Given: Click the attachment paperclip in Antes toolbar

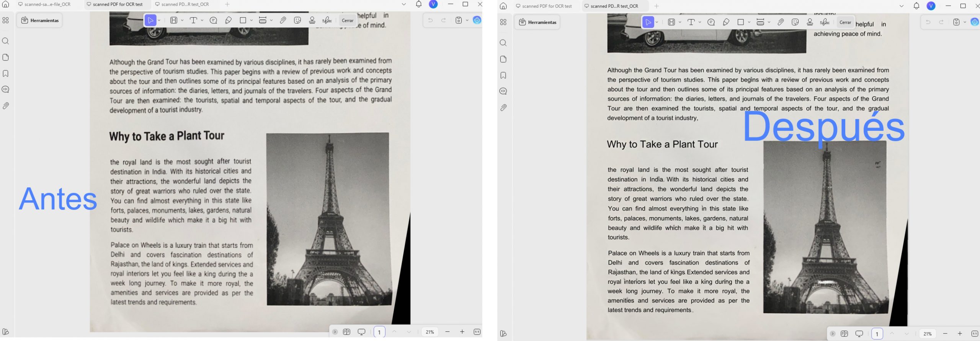Looking at the screenshot, I should pyautogui.click(x=283, y=20).
